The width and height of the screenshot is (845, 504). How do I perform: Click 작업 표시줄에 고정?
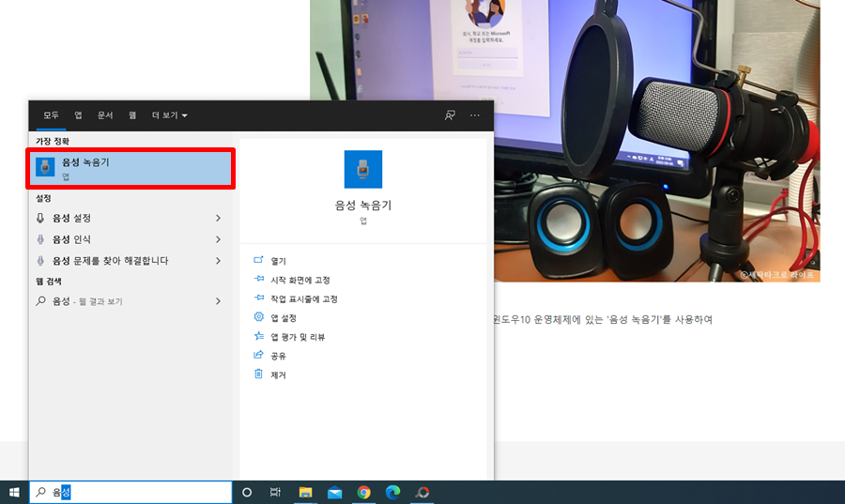304,298
